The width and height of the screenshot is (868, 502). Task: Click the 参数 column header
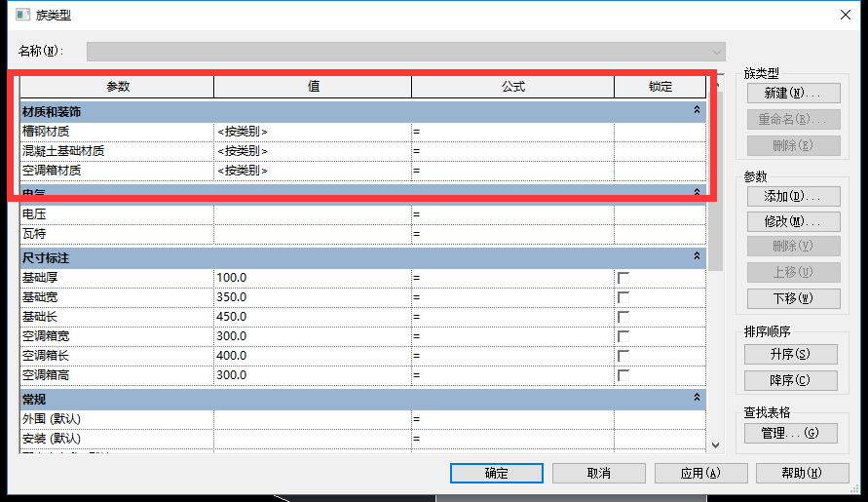pos(117,87)
